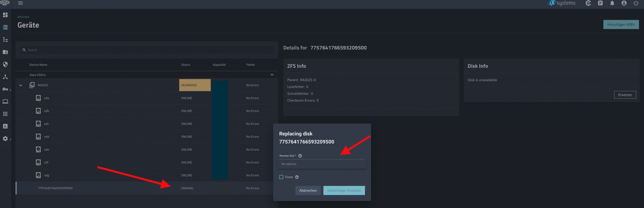Click the RAIDZ1 vdev icon
This screenshot has height=208, width=644.
point(32,85)
